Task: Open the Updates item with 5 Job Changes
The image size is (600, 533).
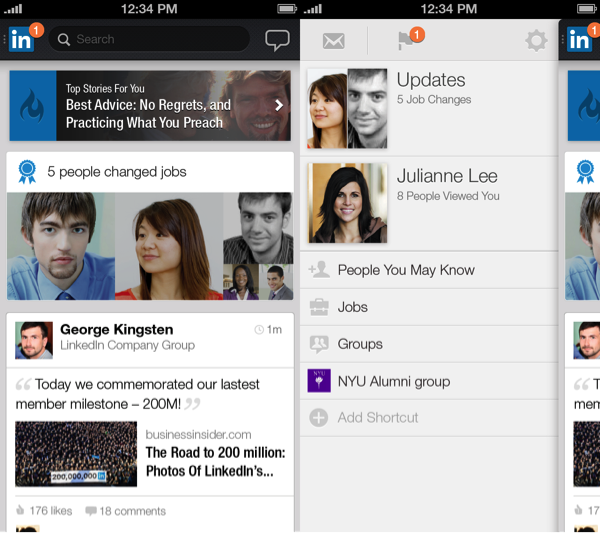Action: click(x=429, y=108)
